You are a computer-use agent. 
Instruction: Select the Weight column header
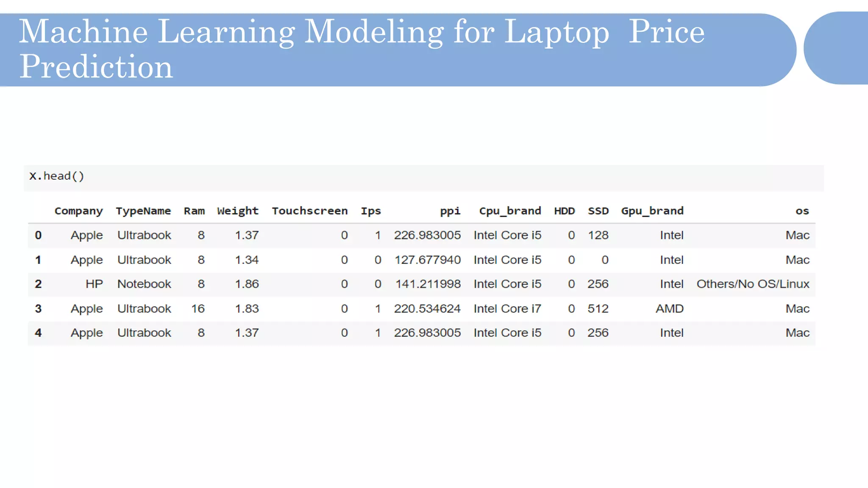tap(238, 211)
